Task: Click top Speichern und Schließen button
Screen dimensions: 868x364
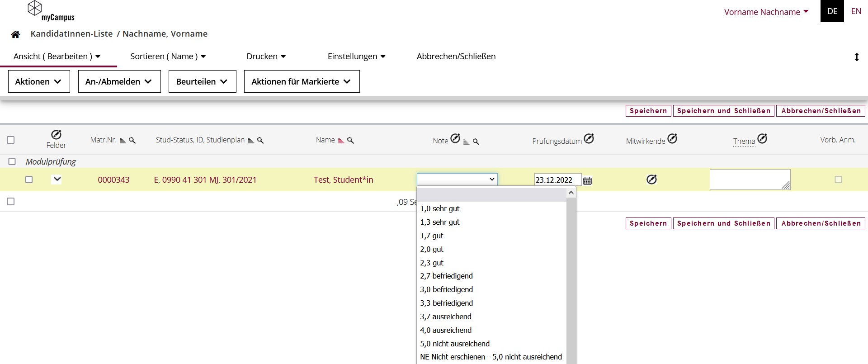Action: 724,111
